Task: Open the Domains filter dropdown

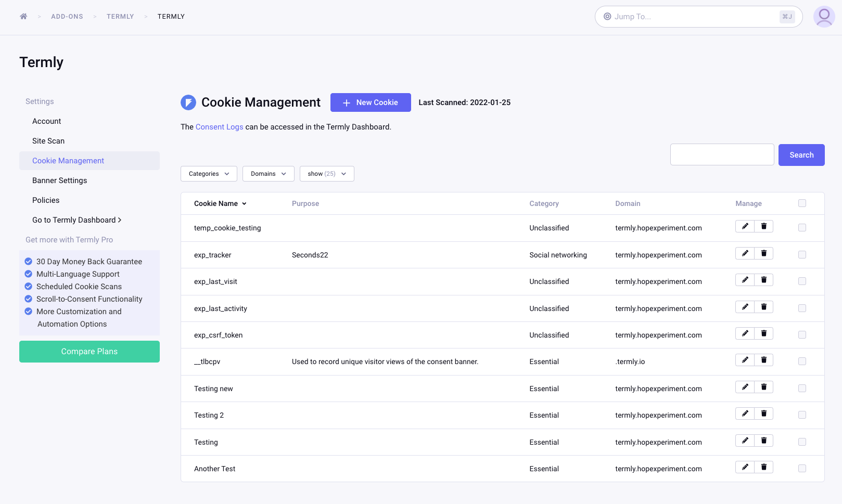Action: tap(269, 174)
